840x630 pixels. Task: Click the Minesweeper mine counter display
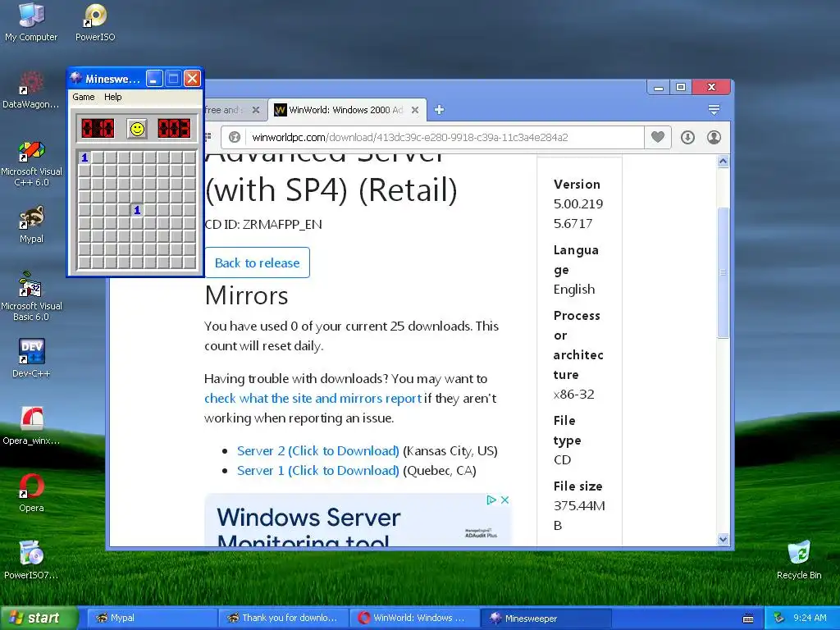pos(98,129)
